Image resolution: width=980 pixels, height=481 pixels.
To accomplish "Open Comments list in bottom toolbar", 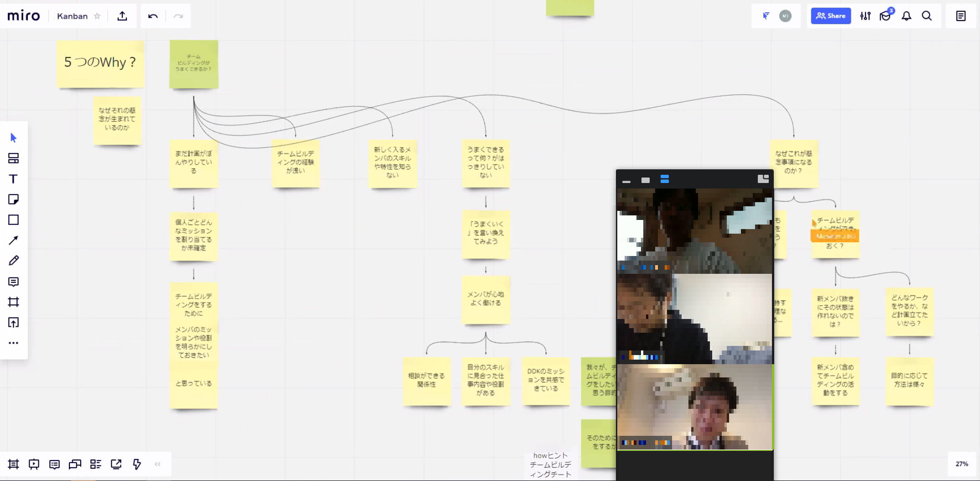I will point(54,464).
